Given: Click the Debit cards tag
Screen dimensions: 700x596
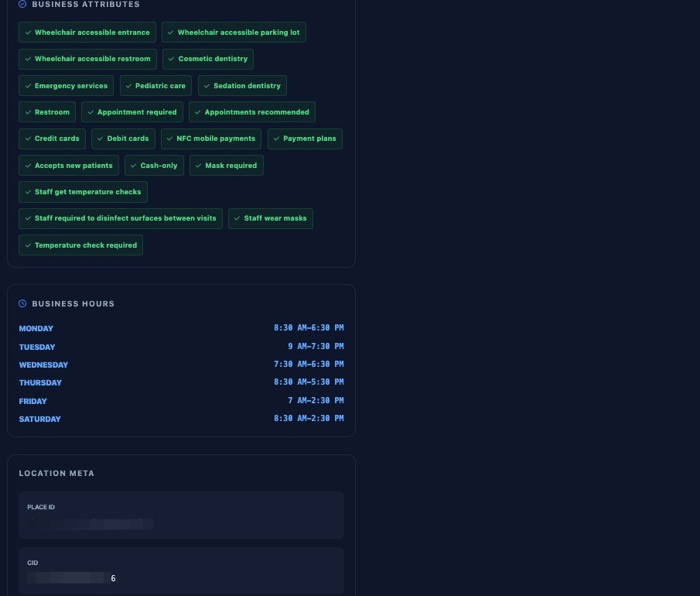Looking at the screenshot, I should (x=123, y=139).
